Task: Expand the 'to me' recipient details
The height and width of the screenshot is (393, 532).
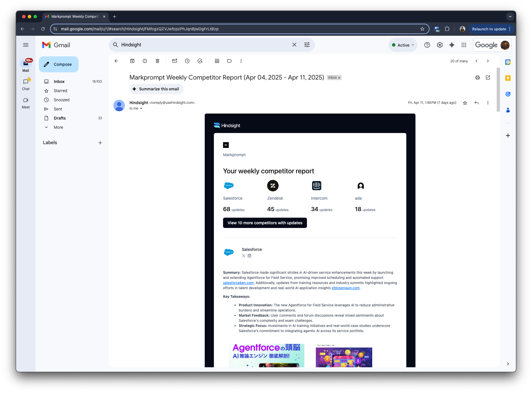Action: (141, 108)
